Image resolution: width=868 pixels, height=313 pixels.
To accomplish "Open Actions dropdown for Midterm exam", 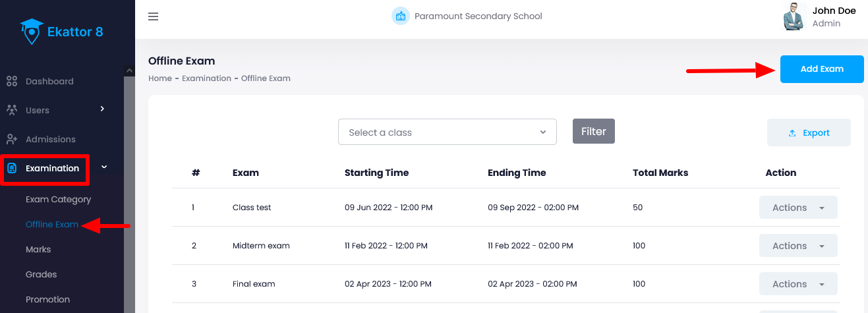I will coord(797,246).
